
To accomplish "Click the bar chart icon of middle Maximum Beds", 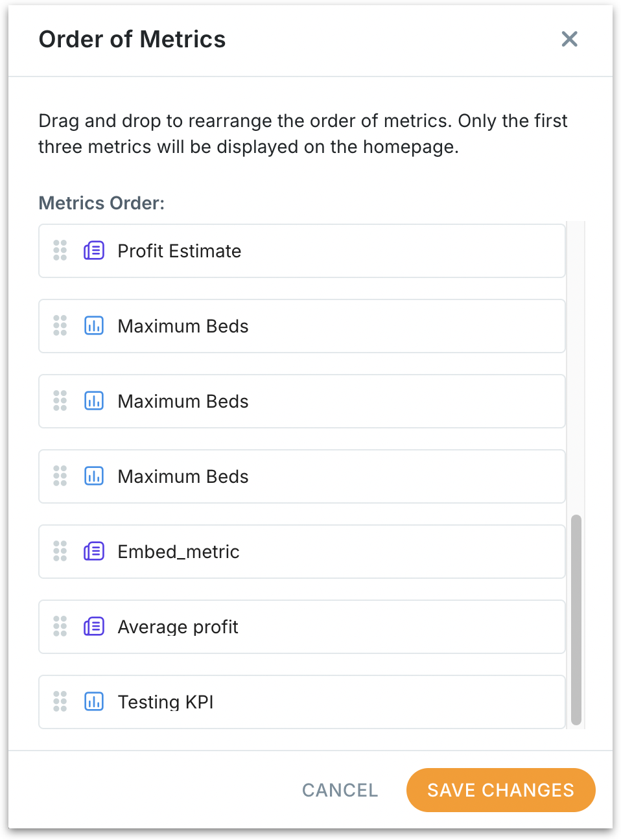I will [94, 401].
